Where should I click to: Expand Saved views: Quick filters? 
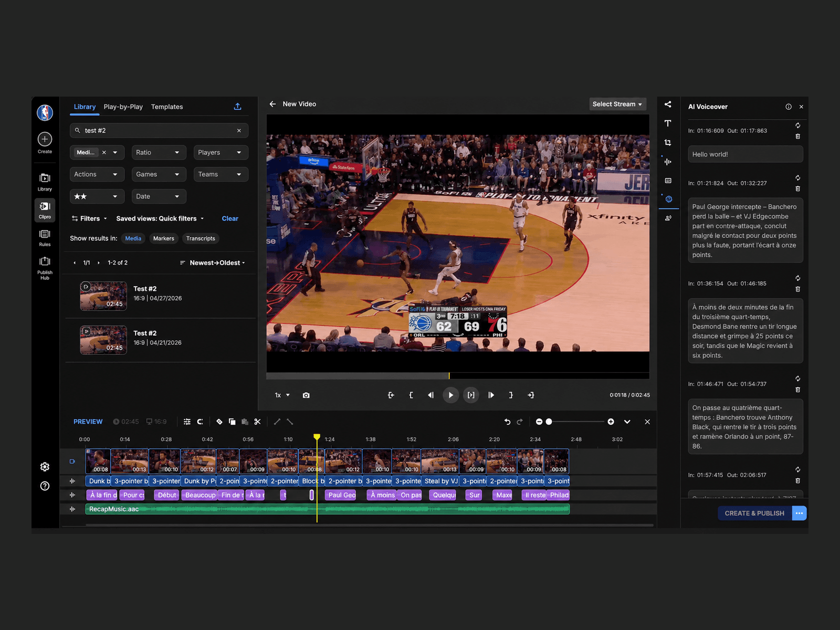160,218
